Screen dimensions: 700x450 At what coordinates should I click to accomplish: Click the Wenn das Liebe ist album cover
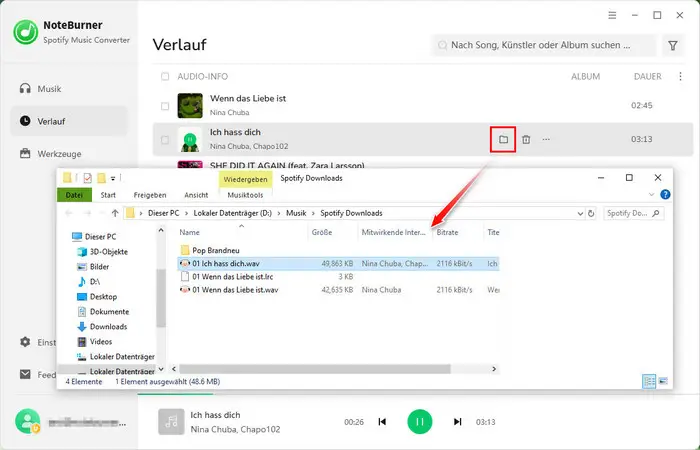190,105
